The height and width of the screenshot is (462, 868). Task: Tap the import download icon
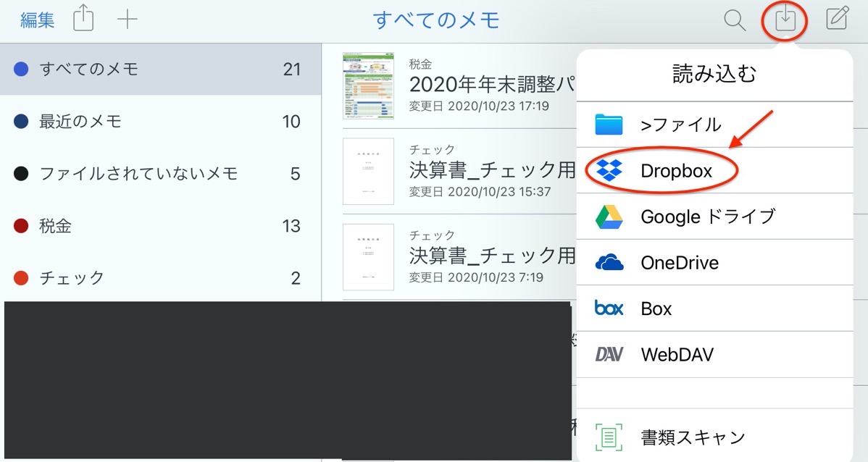tap(785, 20)
